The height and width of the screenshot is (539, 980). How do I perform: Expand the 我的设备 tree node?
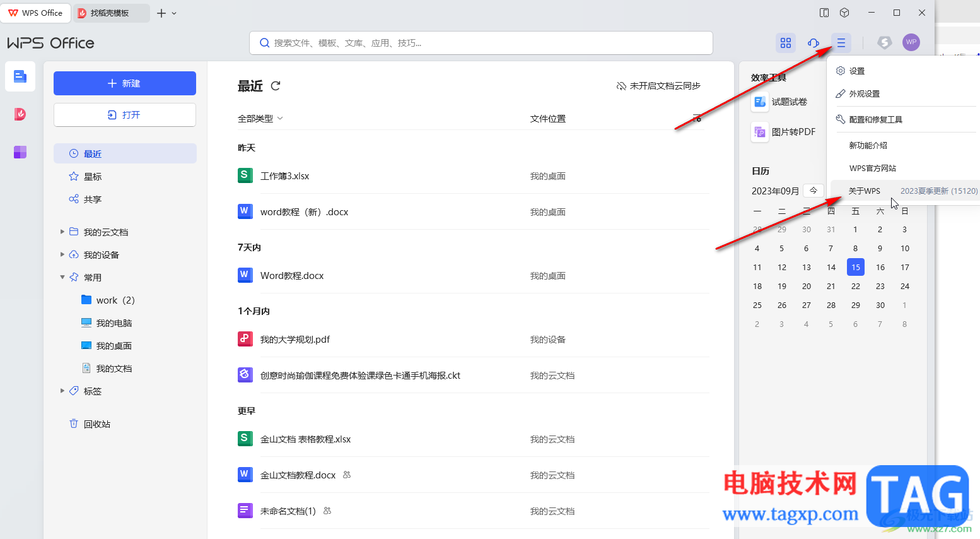62,254
